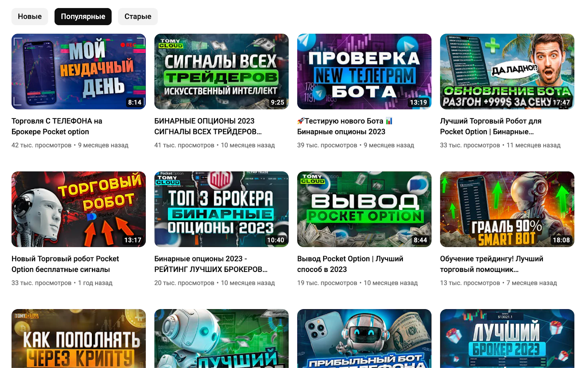
Task: Open the Торговый робот video thumbnail
Action: click(x=79, y=209)
